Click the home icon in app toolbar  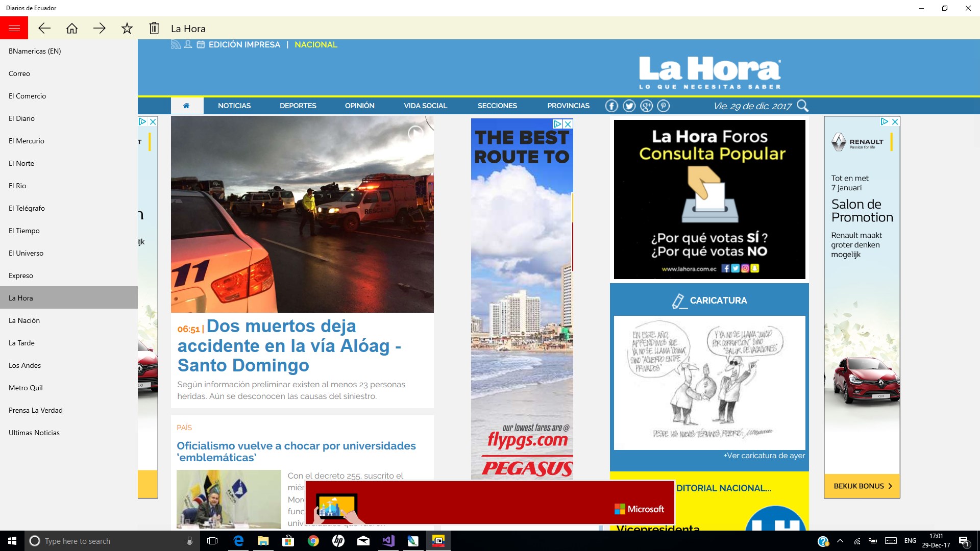pos(72,28)
